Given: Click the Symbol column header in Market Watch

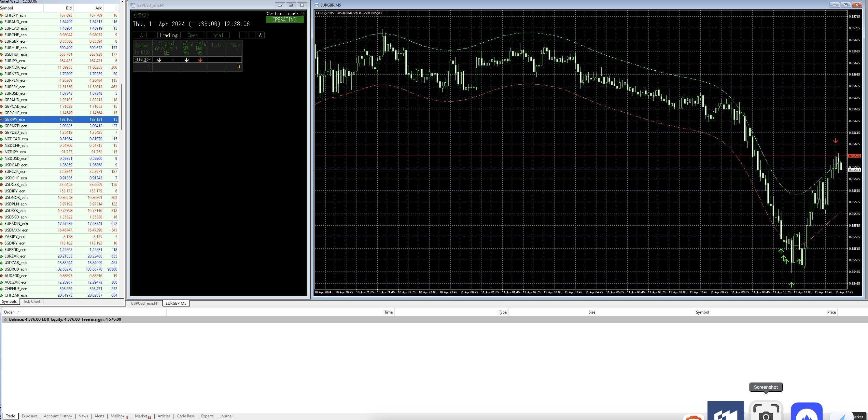Looking at the screenshot, I should [7, 8].
